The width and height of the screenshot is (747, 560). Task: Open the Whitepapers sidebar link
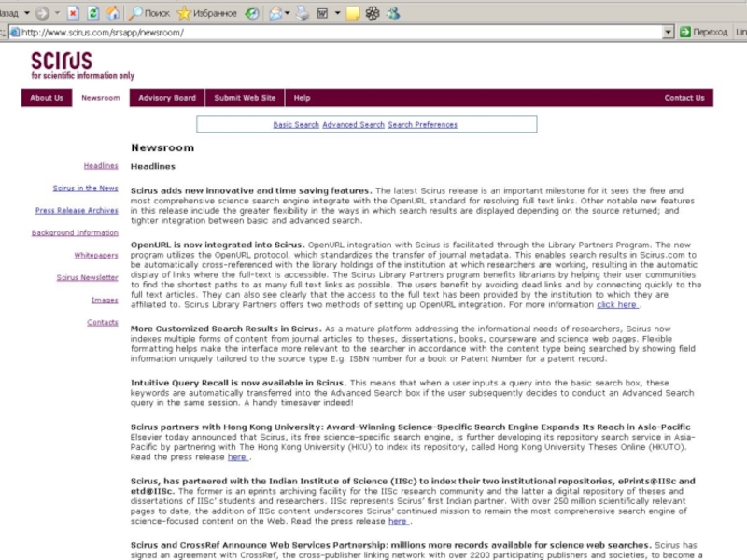[96, 255]
